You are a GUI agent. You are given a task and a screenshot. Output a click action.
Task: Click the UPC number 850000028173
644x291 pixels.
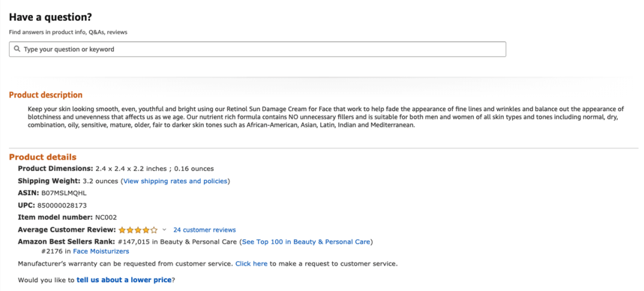coord(62,205)
